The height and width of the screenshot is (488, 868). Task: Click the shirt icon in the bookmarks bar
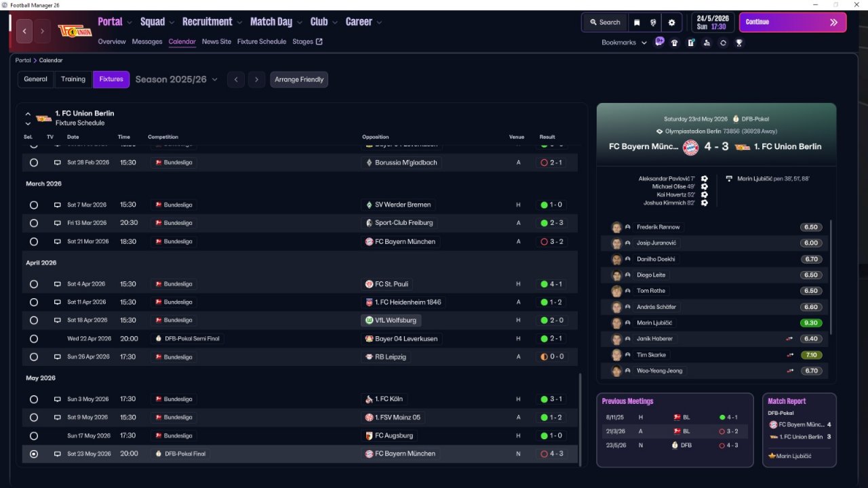coord(674,43)
